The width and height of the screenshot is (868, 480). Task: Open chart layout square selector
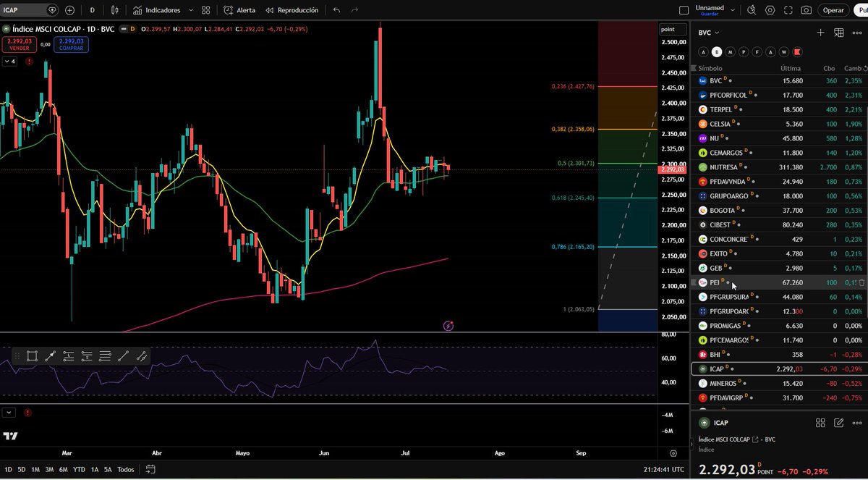point(684,10)
